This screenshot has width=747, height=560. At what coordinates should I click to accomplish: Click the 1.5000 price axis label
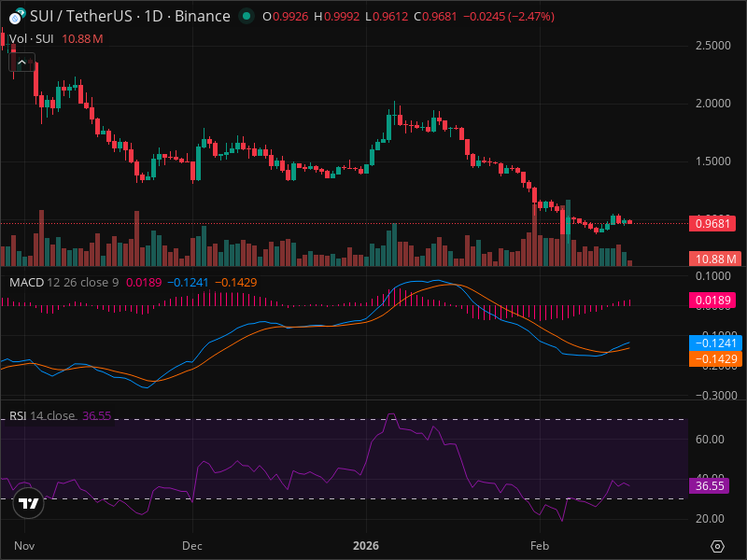pos(712,161)
